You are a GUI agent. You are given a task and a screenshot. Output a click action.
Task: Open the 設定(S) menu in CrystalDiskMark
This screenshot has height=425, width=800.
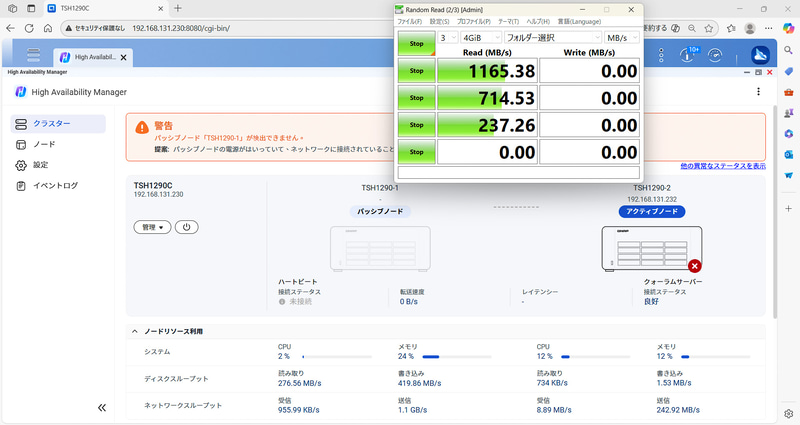tap(439, 21)
